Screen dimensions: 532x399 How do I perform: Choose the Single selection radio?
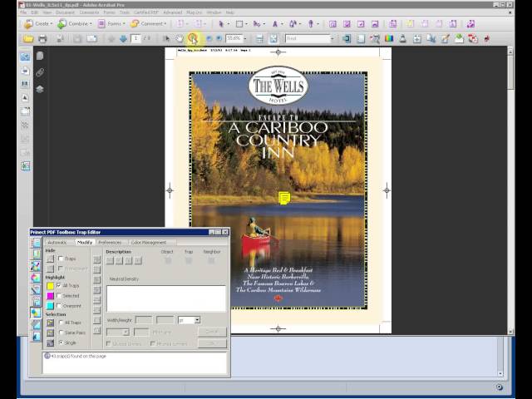click(61, 342)
